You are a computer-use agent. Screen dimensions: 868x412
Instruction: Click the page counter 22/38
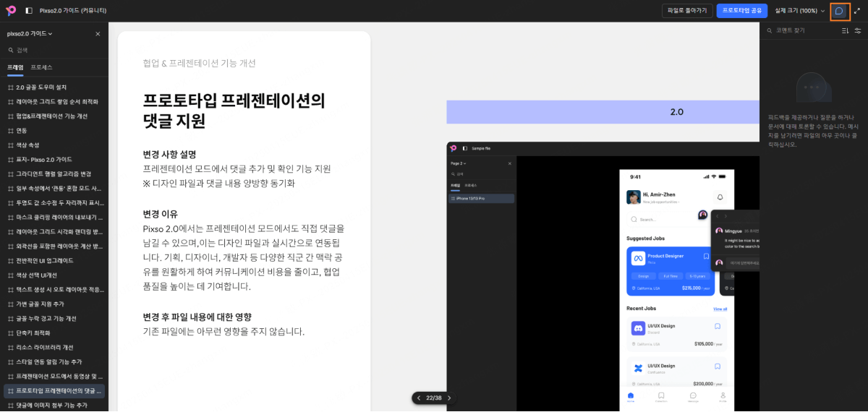click(433, 398)
